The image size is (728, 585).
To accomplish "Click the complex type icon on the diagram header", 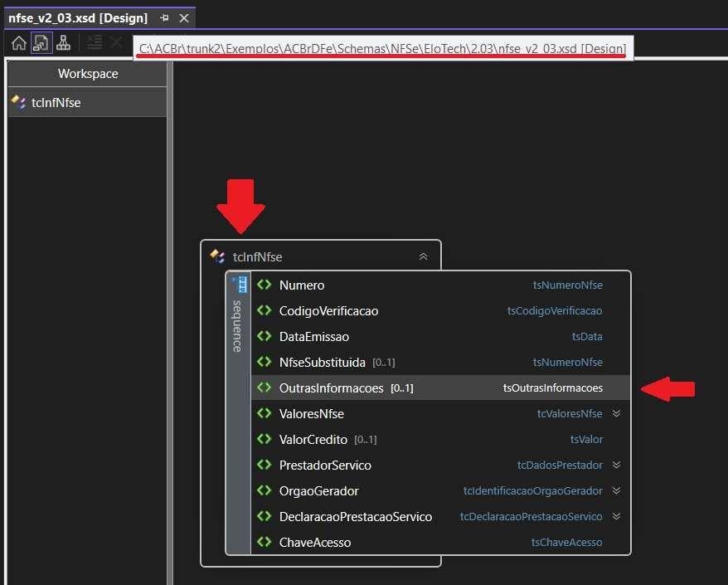I will [217, 256].
